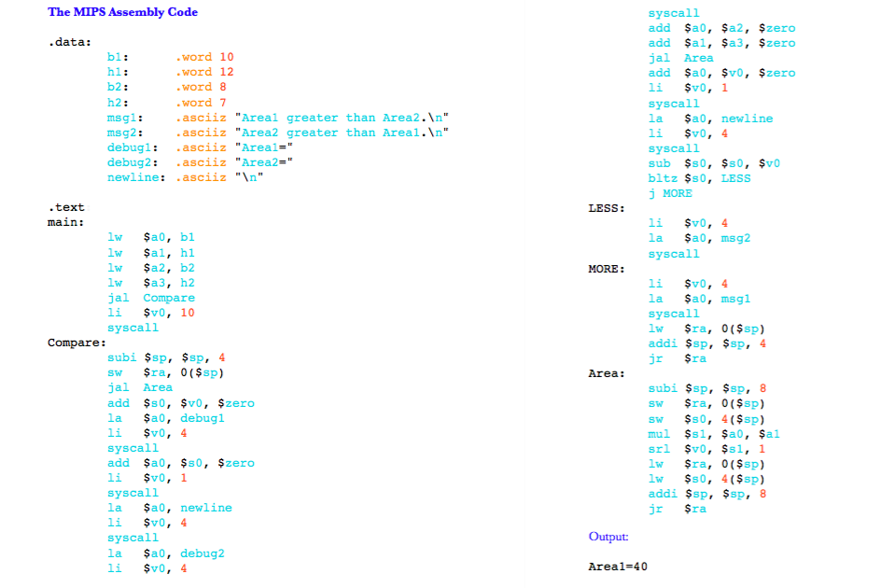Select the "mul $s1, $a0, $a1" instruction
Image resolution: width=881 pixels, height=588 pixels.
tap(714, 434)
